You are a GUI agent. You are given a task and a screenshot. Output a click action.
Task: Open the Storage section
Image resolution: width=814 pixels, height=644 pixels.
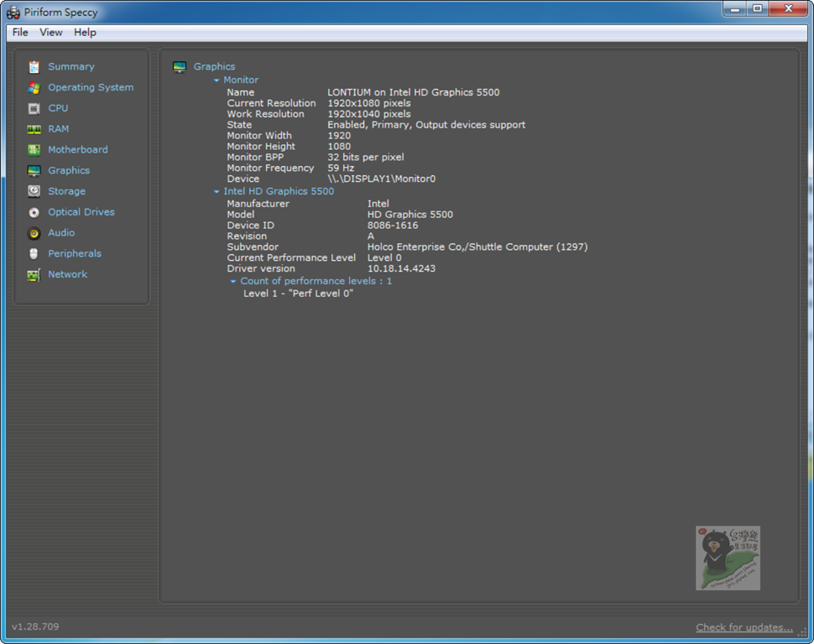coord(66,191)
